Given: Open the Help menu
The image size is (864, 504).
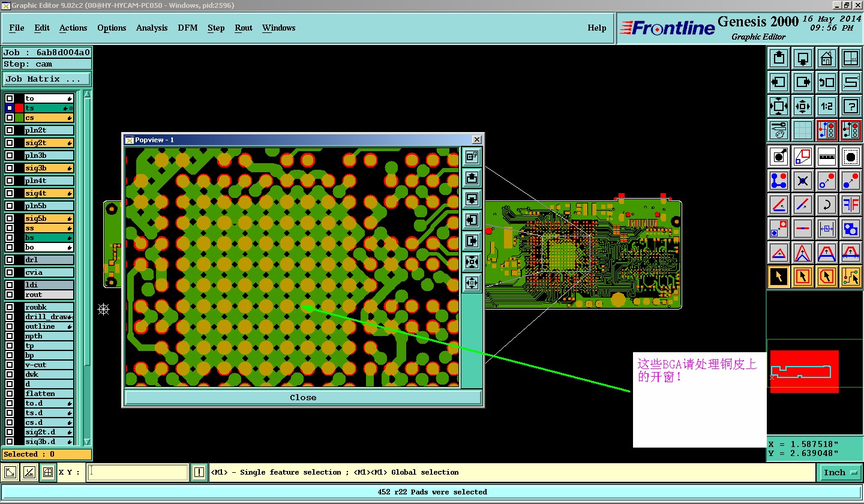Looking at the screenshot, I should (597, 28).
